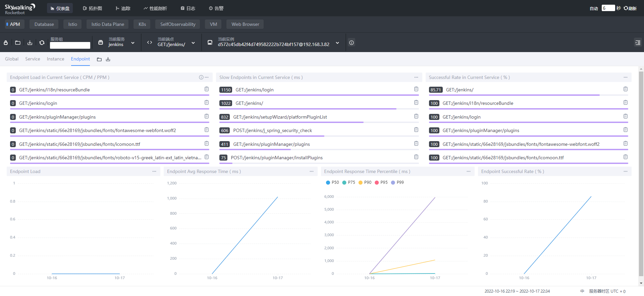Image resolution: width=644 pixels, height=296 pixels.
Task: Copy GET:/jenkins/login name in Slow Endpoints list
Action: [x=416, y=89]
